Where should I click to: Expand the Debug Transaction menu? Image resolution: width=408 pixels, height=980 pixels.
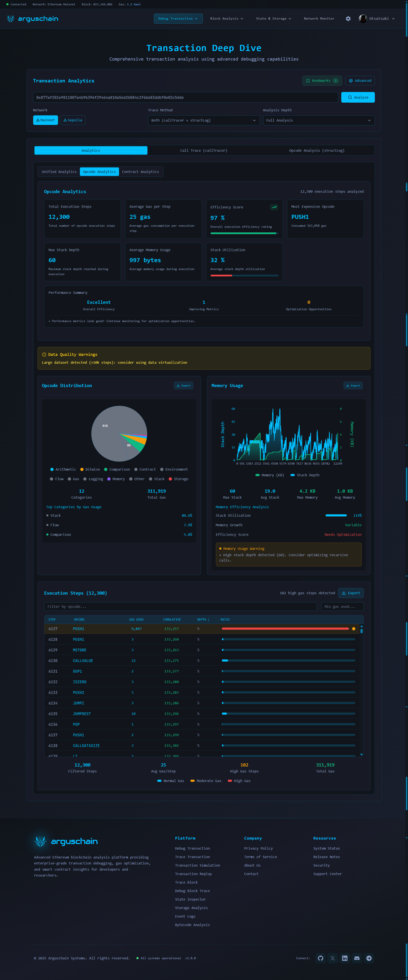[x=178, y=19]
